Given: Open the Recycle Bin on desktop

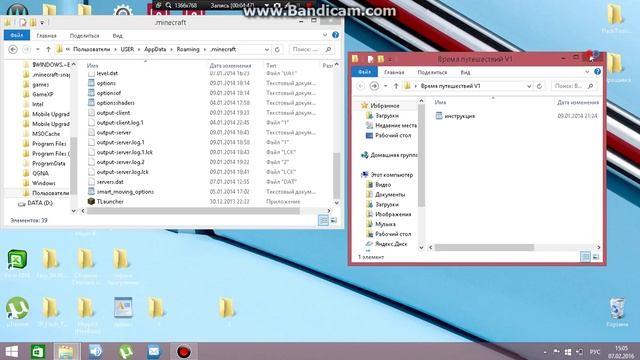Looking at the screenshot, I should [x=617, y=312].
